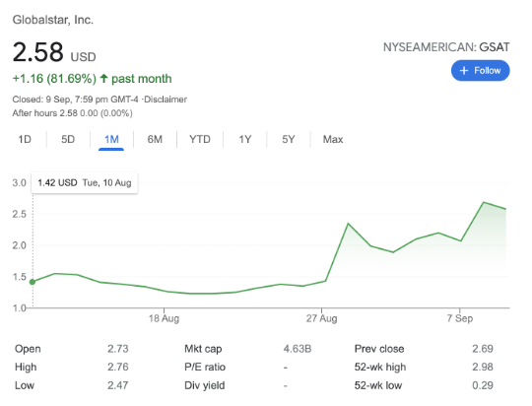
Task: Click the Globalstar, Inc. company name
Action: click(x=53, y=20)
